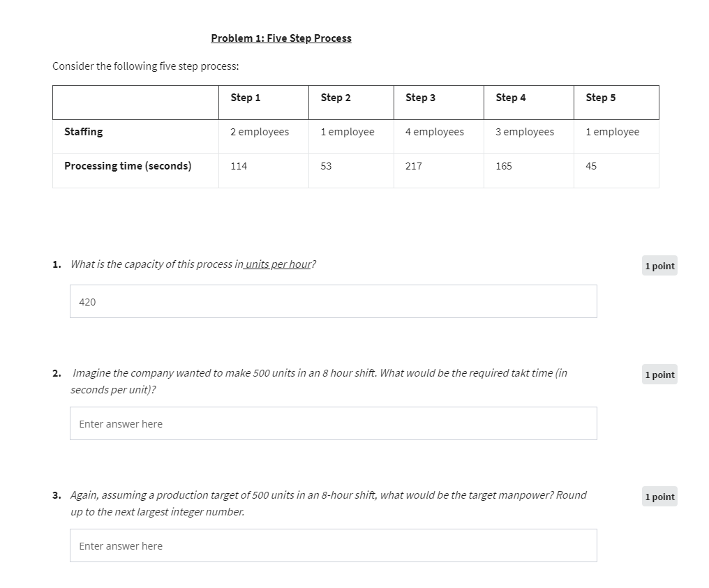Click the Staffing row label
The height and width of the screenshot is (588, 709).
(84, 132)
